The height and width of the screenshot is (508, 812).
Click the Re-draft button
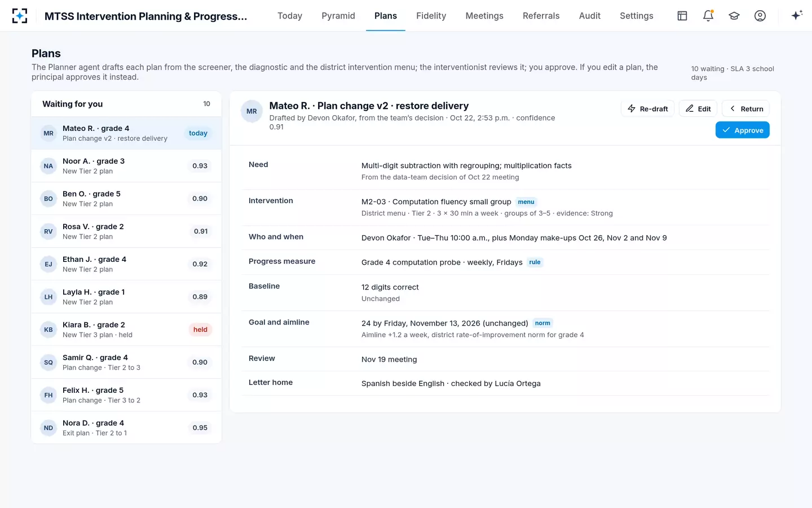click(x=648, y=109)
